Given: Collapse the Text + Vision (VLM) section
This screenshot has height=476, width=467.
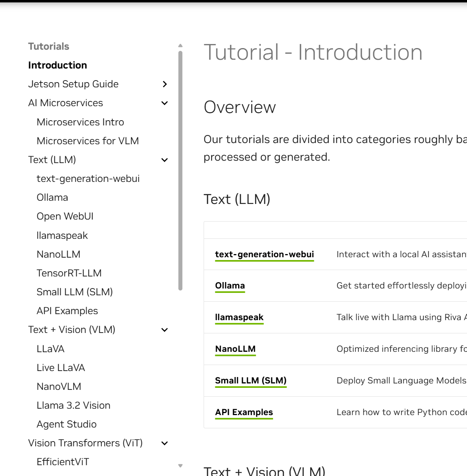Looking at the screenshot, I should click(x=165, y=330).
